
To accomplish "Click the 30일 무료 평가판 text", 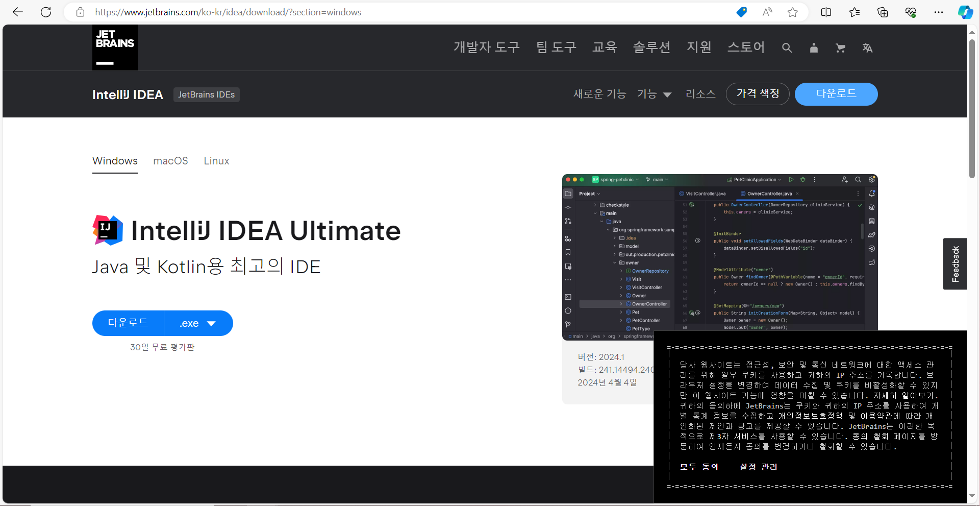I will click(162, 347).
